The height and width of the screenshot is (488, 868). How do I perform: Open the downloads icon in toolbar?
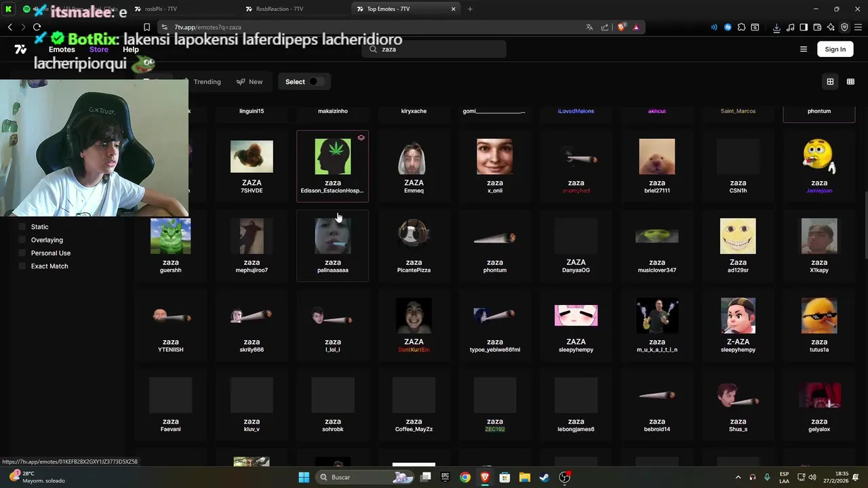776,27
